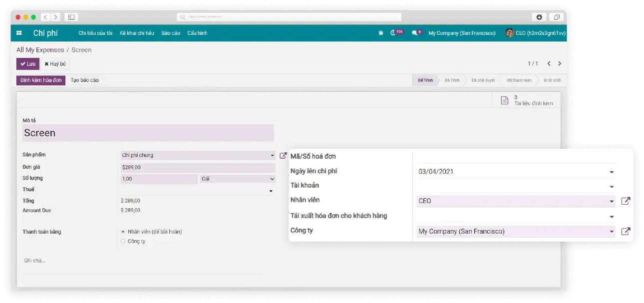Open the activities clock icon
Image resolution: width=644 pixels, height=303 pixels.
tap(393, 33)
